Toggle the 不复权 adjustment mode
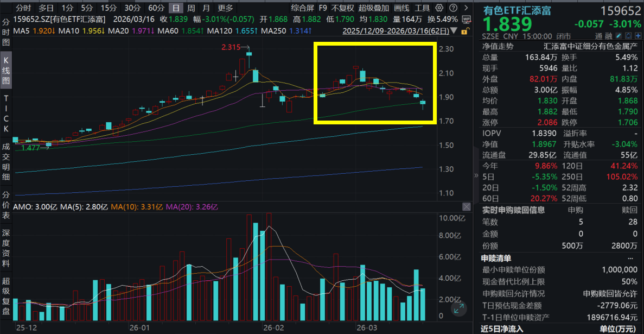The height and width of the screenshot is (334, 644). click(343, 8)
